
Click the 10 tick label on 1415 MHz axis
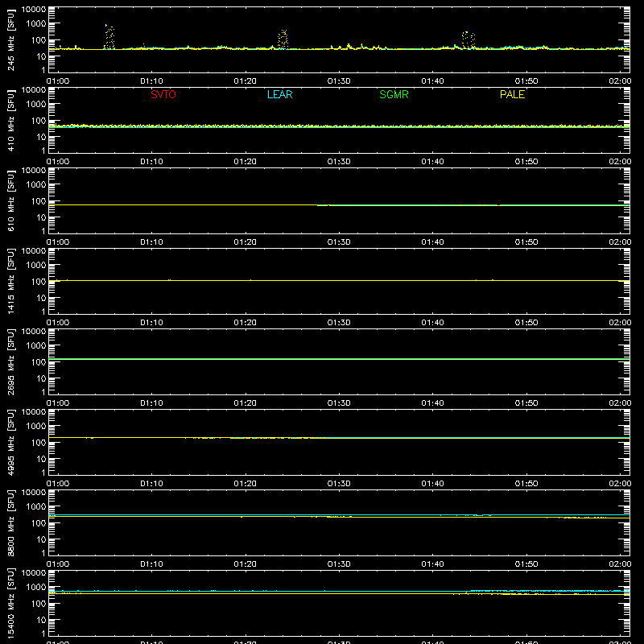[41, 298]
